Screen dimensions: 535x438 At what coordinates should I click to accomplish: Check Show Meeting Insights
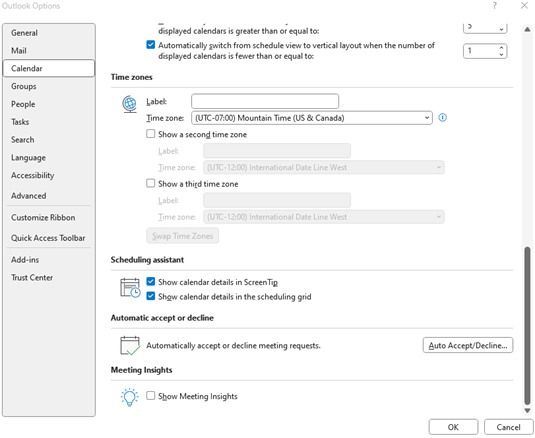pos(150,395)
